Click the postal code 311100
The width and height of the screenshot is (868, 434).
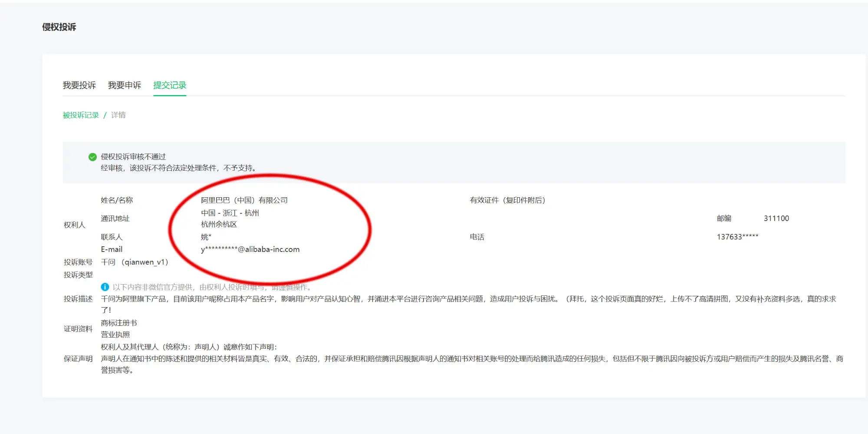coord(776,219)
